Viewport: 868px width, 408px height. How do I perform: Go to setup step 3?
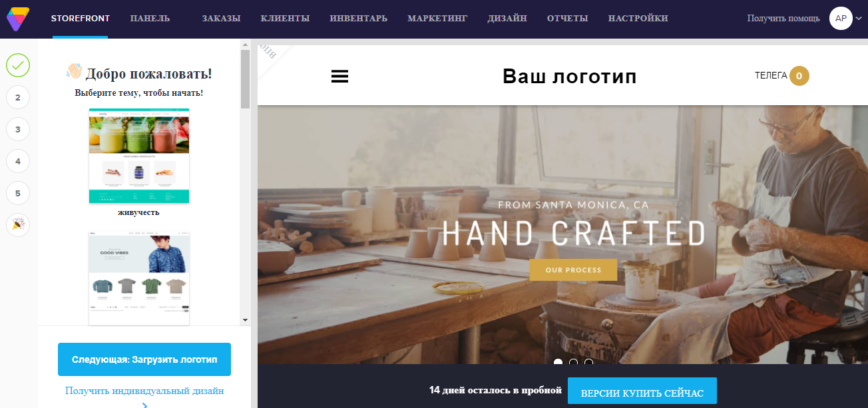(18, 129)
